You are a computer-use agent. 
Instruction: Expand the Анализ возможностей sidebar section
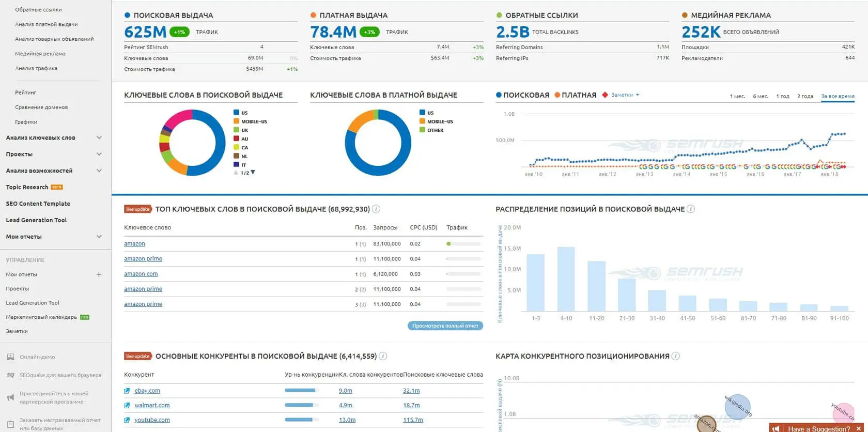99,171
